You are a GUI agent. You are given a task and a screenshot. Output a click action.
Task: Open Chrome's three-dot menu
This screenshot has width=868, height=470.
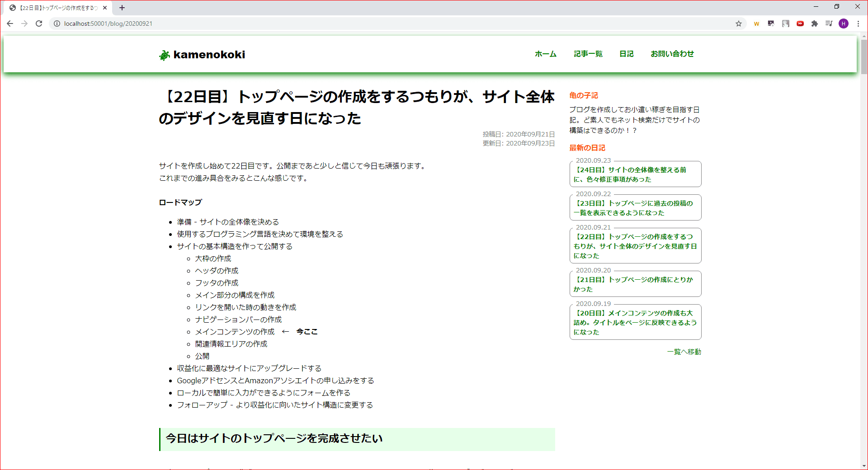point(859,23)
